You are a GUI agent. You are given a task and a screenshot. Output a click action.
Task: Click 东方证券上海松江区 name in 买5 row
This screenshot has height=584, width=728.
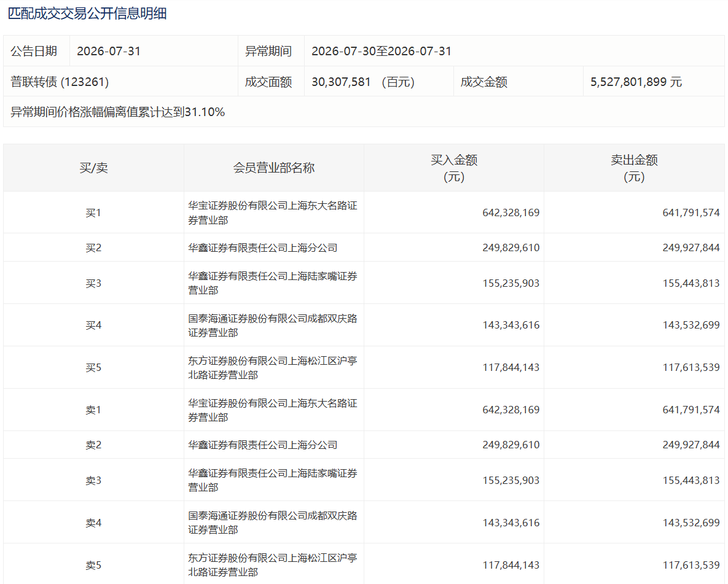pyautogui.click(x=273, y=368)
